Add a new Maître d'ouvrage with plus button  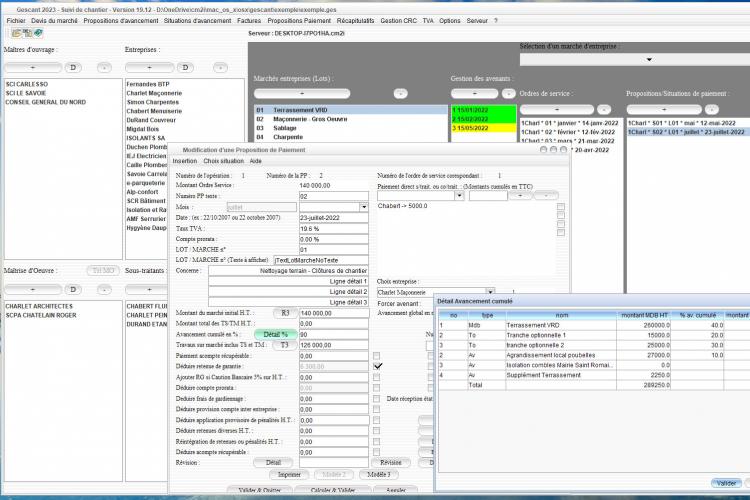tap(33, 67)
